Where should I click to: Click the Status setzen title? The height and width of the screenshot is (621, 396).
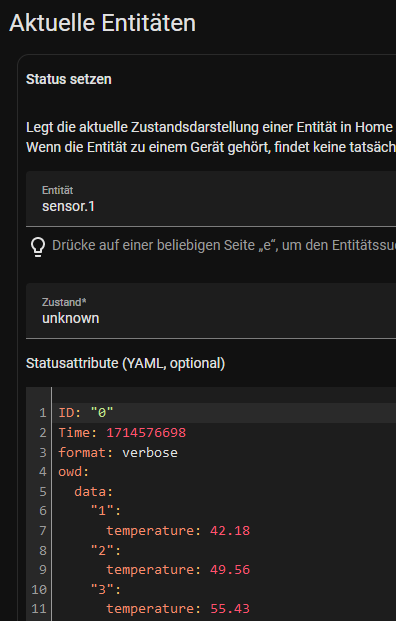click(x=69, y=79)
